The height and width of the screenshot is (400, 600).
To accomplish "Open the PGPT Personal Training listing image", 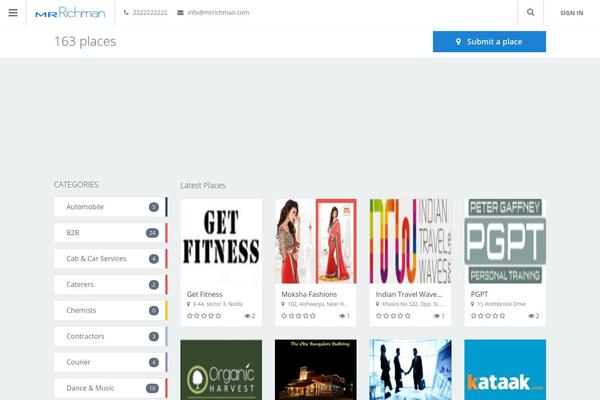I will pyautogui.click(x=505, y=241).
